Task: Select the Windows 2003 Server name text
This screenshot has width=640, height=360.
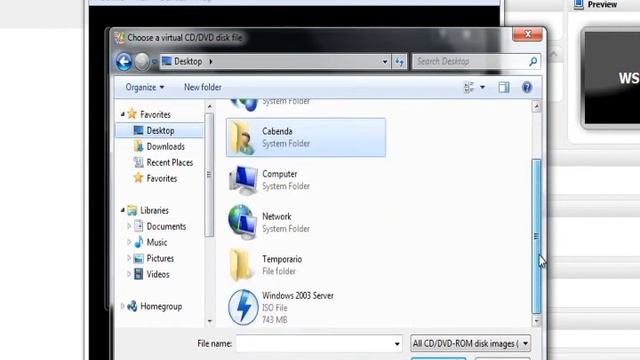Action: pyautogui.click(x=298, y=296)
